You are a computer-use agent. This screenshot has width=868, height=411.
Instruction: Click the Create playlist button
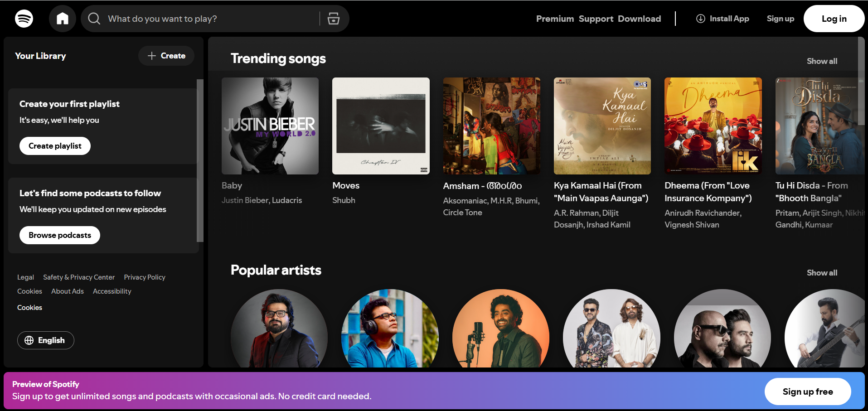coord(55,146)
